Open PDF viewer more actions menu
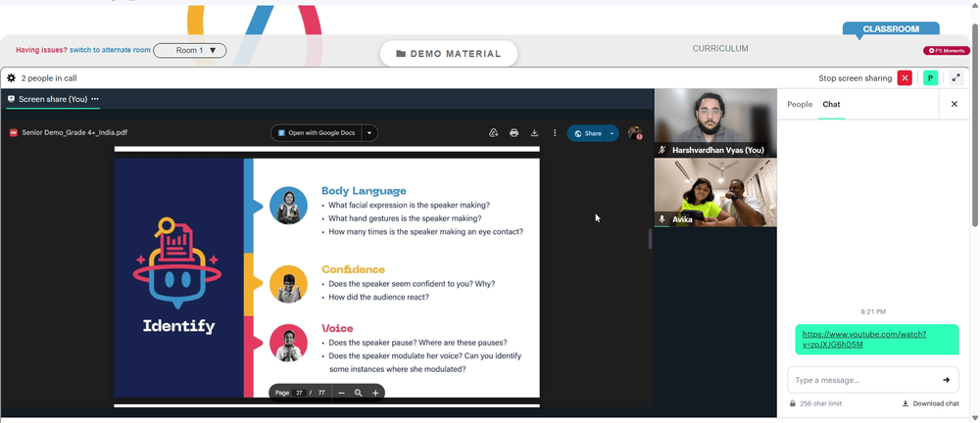This screenshot has height=423, width=980. (555, 132)
